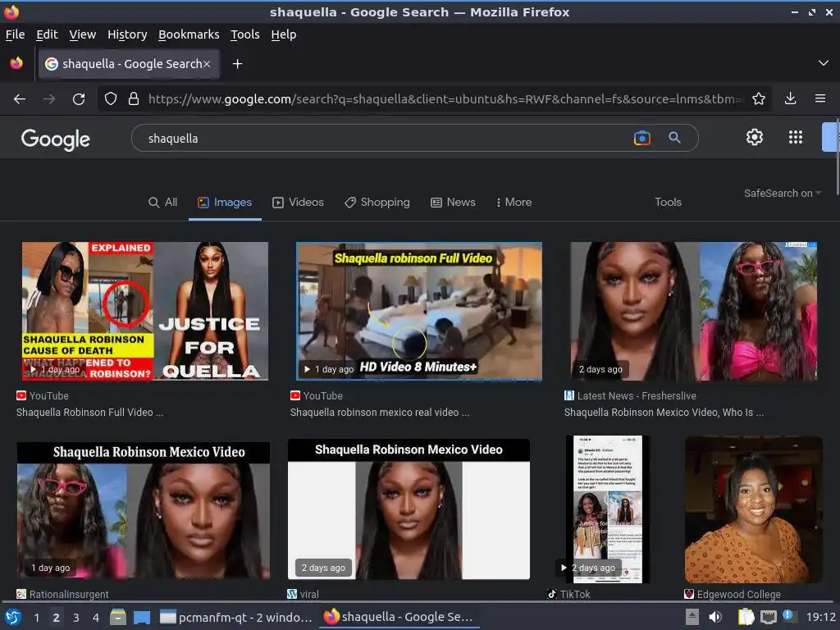840x630 pixels.
Task: Open the Google apps grid
Action: [796, 137]
